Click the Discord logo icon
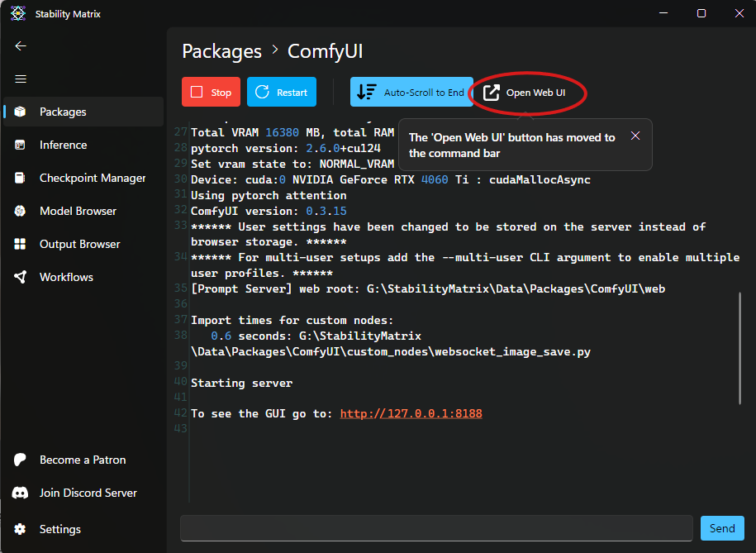The image size is (756, 553). 20,493
